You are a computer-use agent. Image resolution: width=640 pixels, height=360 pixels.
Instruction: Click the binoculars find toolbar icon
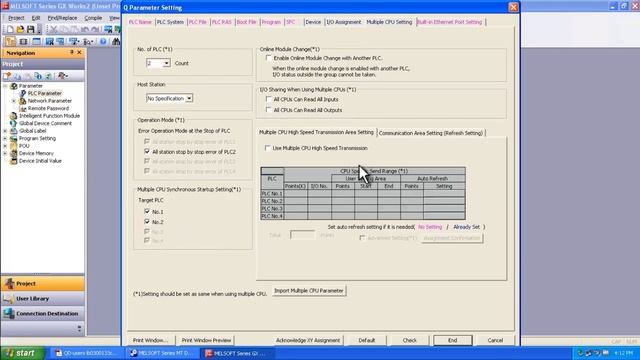point(116,41)
